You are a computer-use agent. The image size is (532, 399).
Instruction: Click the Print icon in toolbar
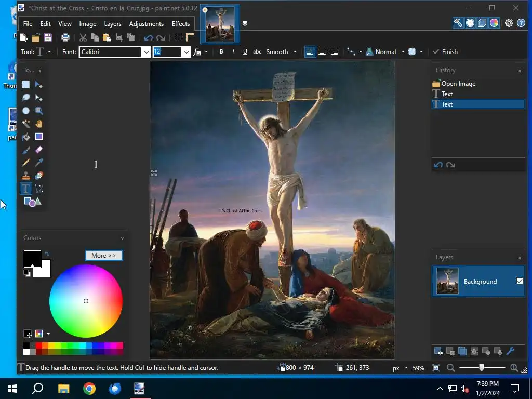tap(65, 37)
